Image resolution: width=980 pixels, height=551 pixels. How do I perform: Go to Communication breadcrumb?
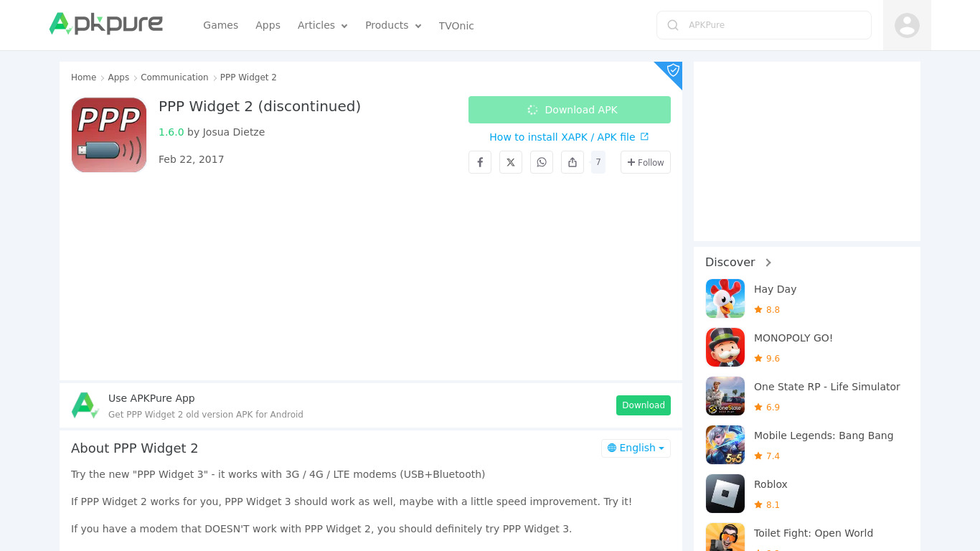[x=174, y=77]
